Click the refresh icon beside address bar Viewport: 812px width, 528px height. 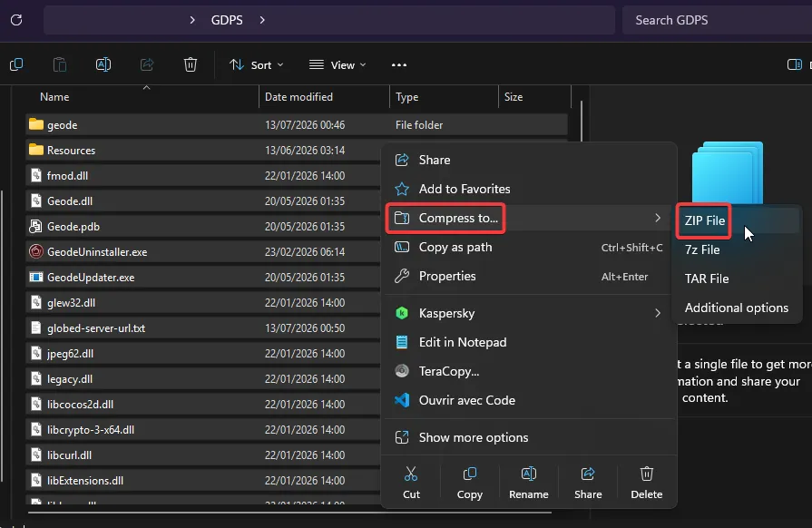(16, 20)
